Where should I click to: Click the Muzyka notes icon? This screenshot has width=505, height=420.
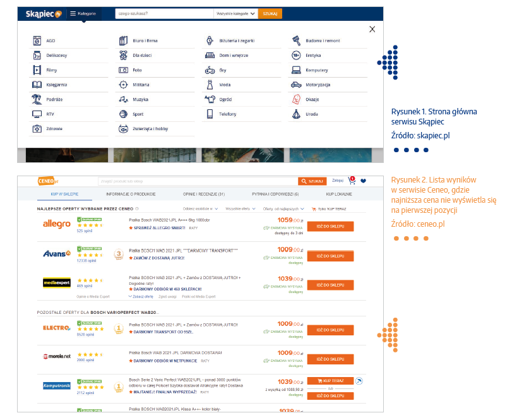click(123, 99)
